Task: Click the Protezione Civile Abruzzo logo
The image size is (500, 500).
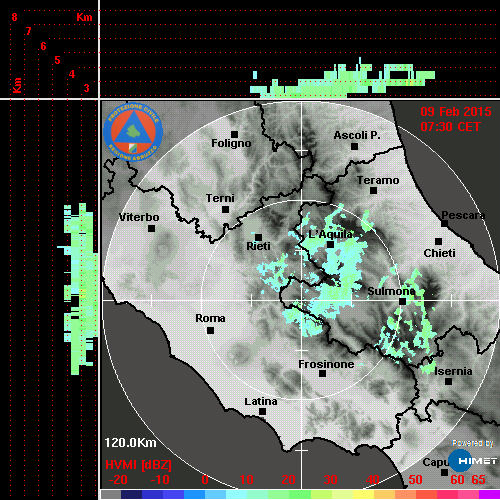Action: 133,132
